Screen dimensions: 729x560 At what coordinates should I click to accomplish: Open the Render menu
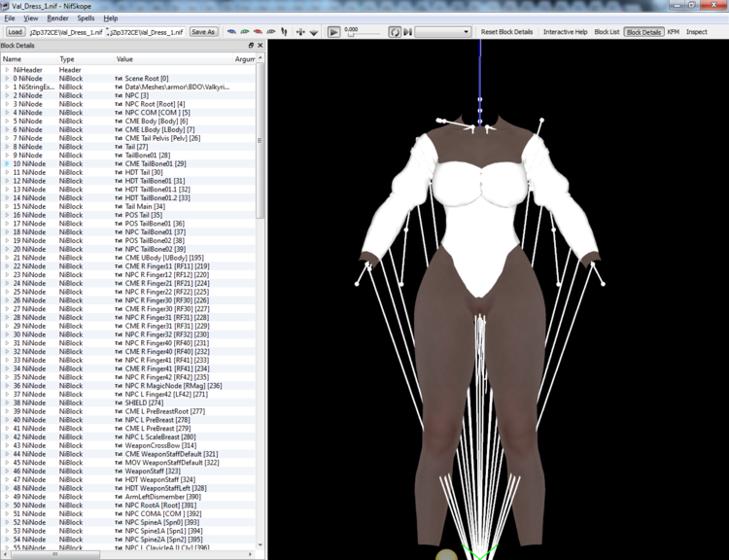(57, 18)
